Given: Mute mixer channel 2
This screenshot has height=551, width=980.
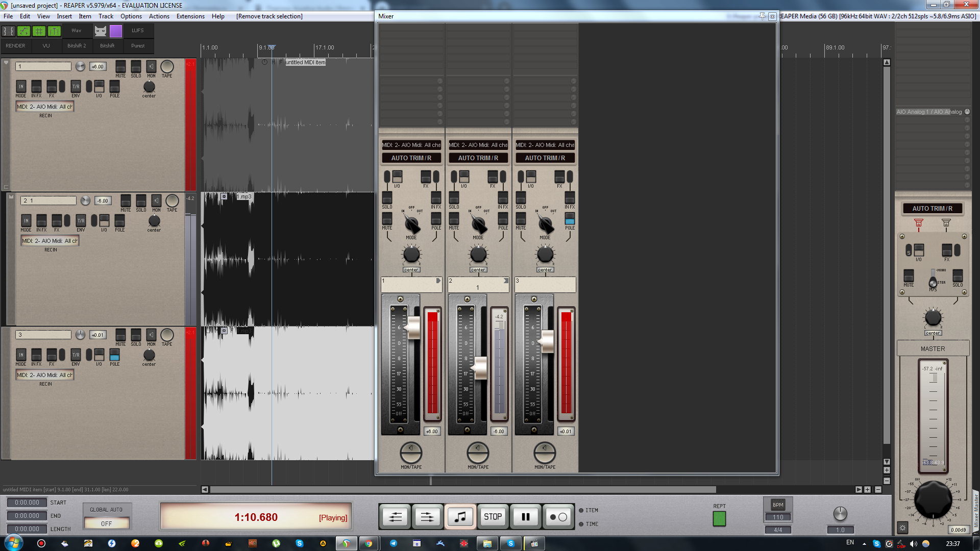Looking at the screenshot, I should (x=454, y=218).
